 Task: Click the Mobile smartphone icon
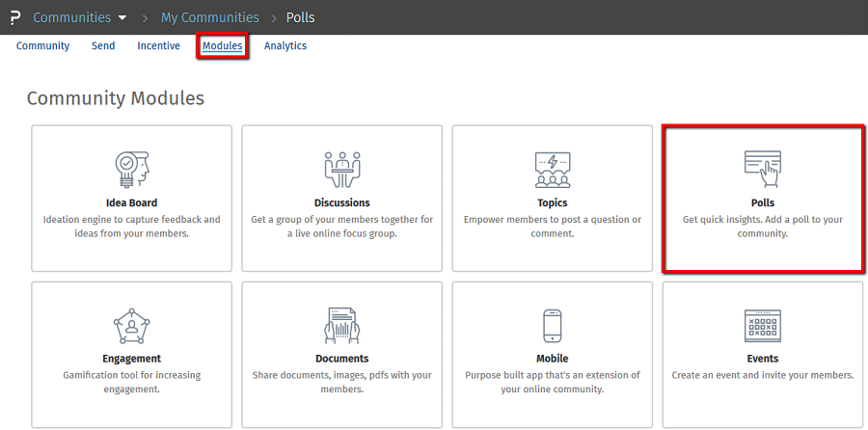click(553, 327)
